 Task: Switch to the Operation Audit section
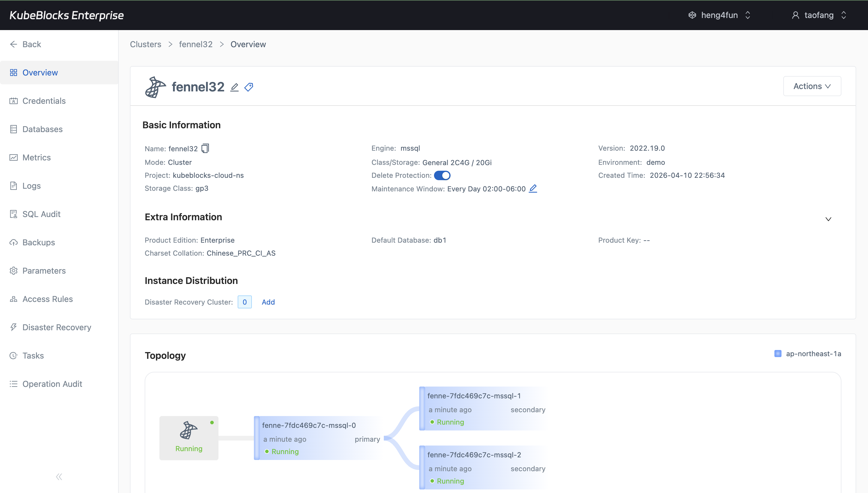coord(52,384)
